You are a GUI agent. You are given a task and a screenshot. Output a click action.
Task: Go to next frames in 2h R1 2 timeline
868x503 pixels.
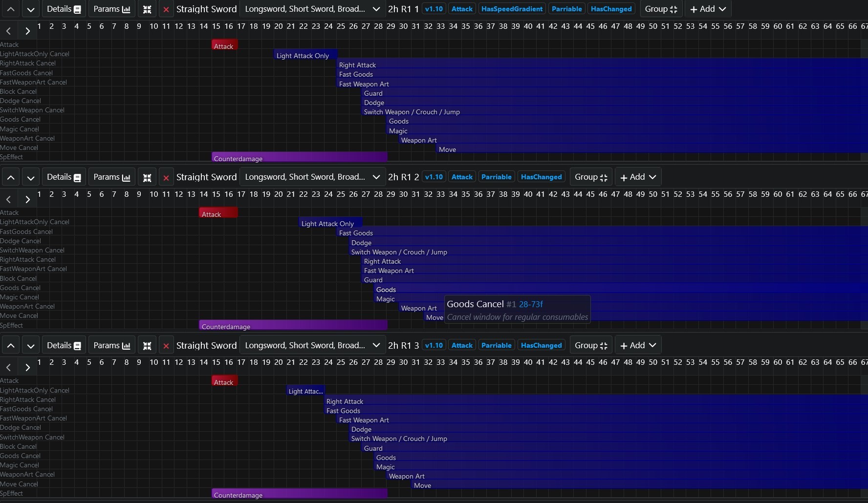pyautogui.click(x=27, y=199)
